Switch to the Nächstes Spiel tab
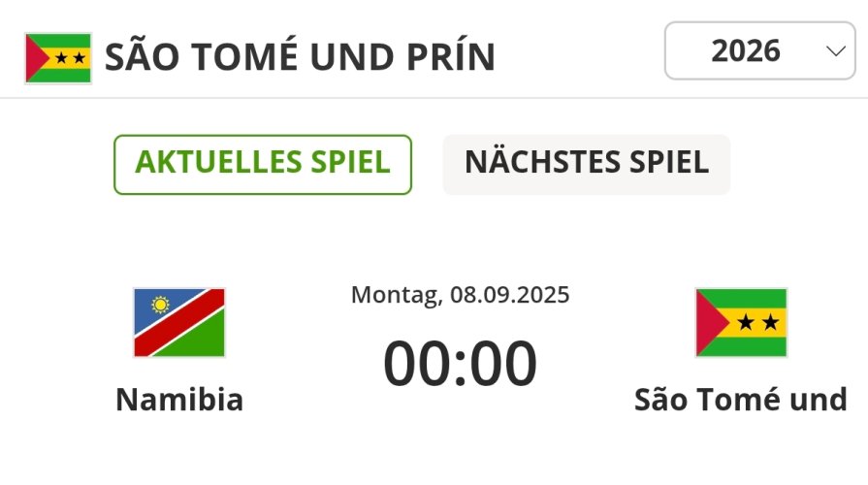868x485 pixels. tap(587, 165)
